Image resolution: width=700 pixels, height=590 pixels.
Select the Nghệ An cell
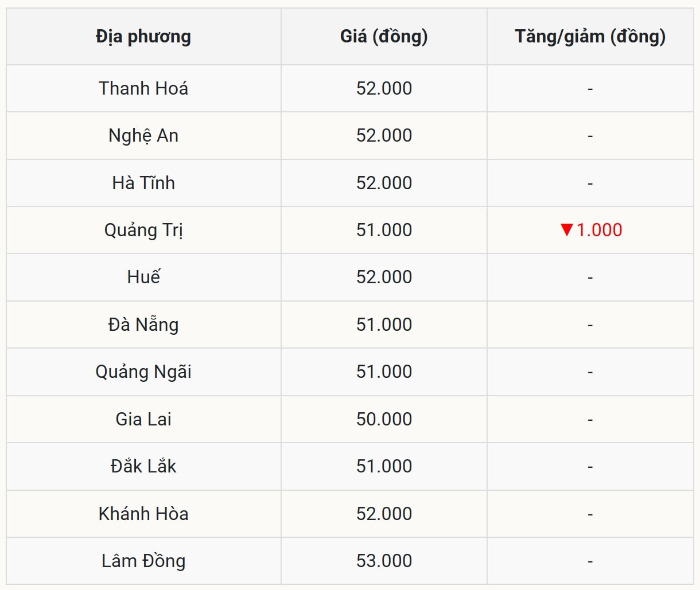point(143,136)
